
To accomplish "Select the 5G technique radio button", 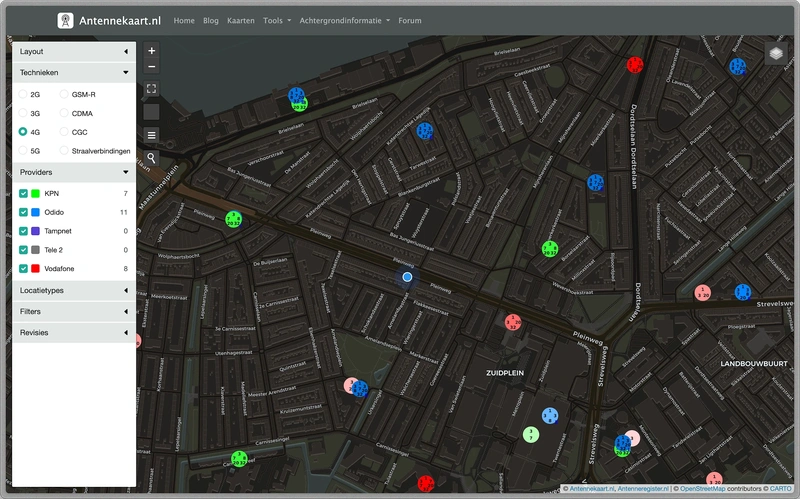I will tap(22, 151).
